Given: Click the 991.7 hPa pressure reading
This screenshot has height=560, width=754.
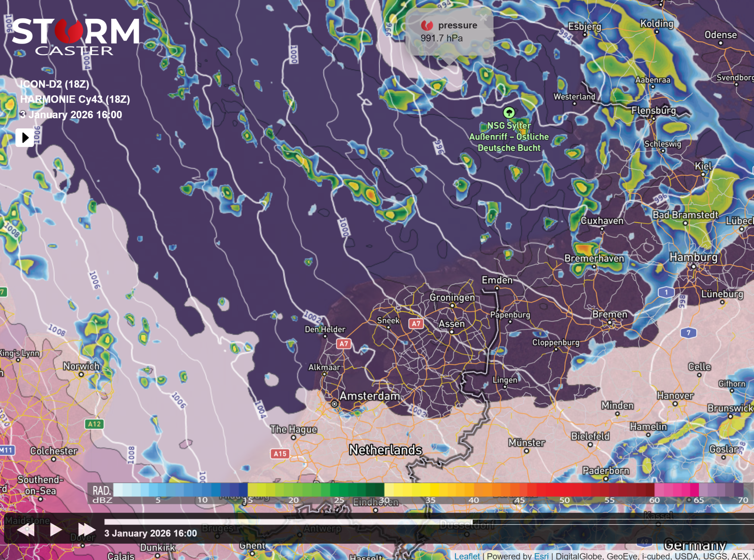Looking at the screenshot, I should [x=442, y=38].
